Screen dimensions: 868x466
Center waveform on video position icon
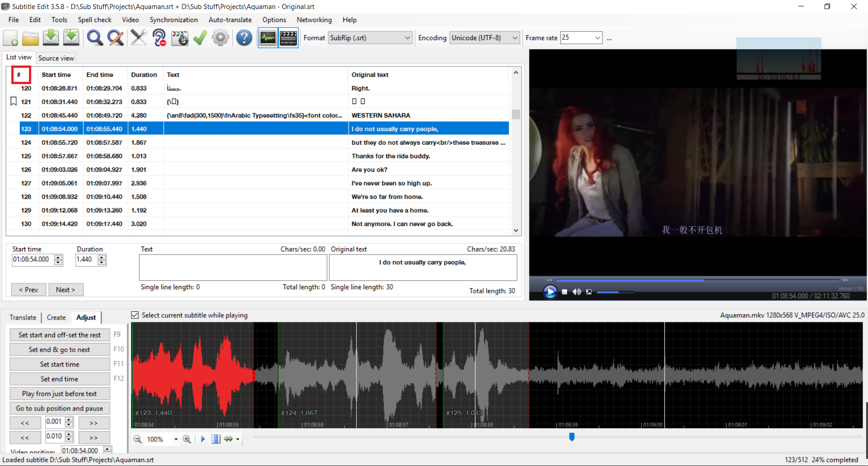pos(216,439)
